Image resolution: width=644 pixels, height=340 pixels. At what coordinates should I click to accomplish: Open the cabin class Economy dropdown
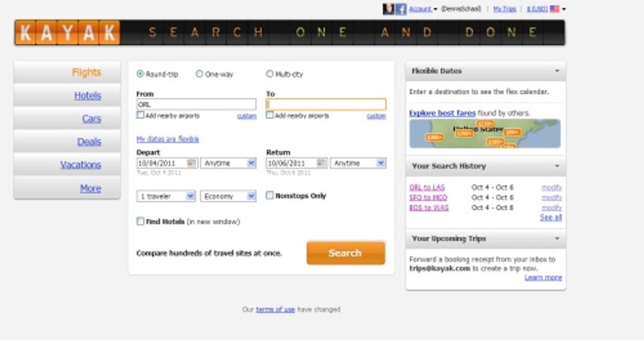[x=228, y=197]
